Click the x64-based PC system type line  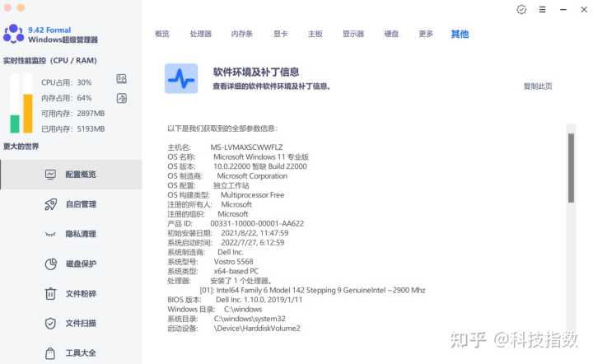236,271
